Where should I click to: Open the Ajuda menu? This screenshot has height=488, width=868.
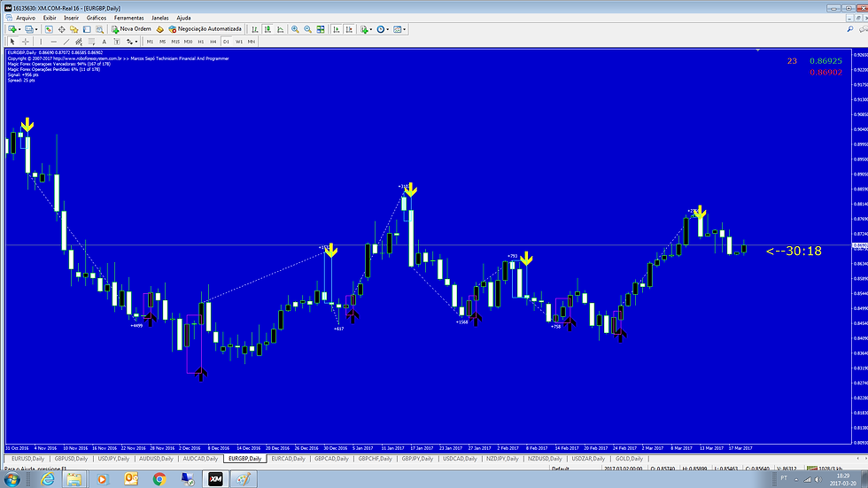(183, 18)
